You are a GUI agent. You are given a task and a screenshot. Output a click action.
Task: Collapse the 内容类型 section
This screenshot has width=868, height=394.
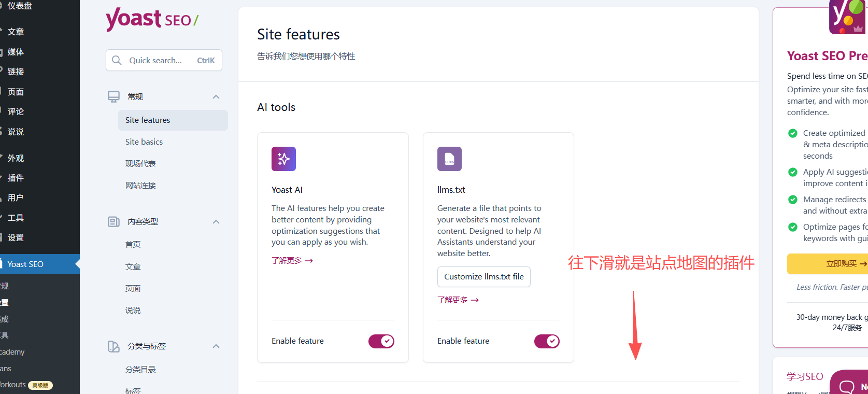click(x=216, y=222)
